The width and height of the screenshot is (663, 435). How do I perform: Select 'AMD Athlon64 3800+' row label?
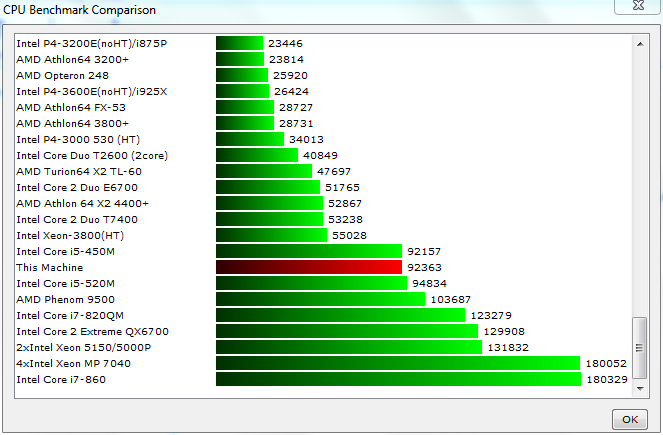[72, 123]
